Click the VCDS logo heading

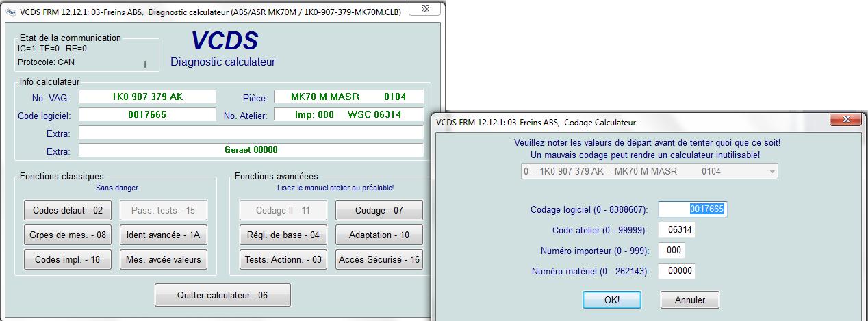pyautogui.click(x=225, y=42)
